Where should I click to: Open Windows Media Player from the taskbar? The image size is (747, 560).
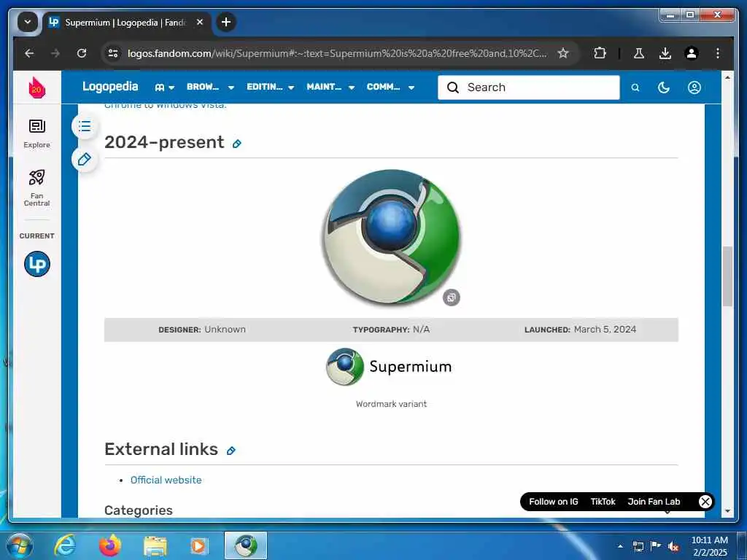pos(199,545)
